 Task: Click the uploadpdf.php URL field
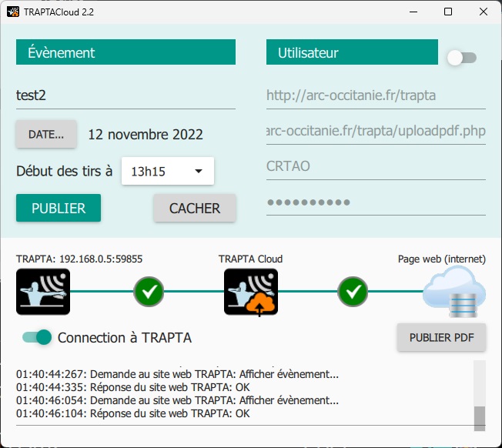[376, 131]
